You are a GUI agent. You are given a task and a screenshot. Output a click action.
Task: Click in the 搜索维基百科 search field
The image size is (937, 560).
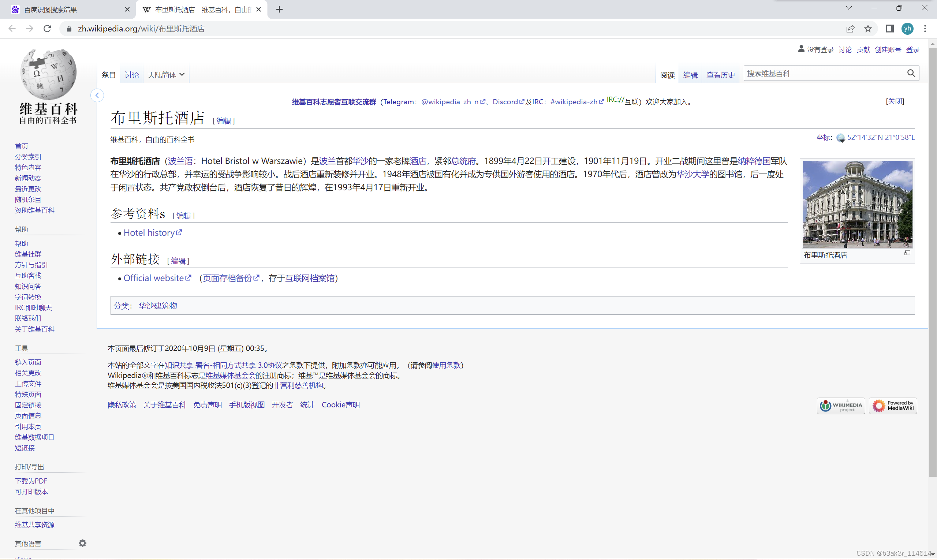[x=825, y=73]
